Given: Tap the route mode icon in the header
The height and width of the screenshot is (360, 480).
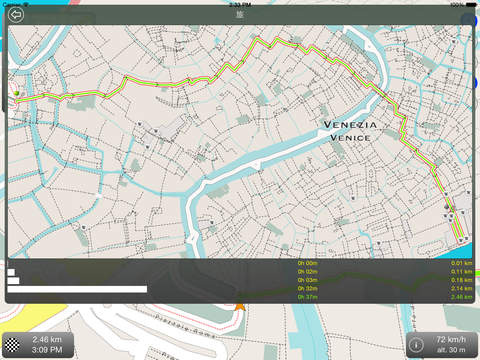Looking at the screenshot, I should (x=240, y=15).
